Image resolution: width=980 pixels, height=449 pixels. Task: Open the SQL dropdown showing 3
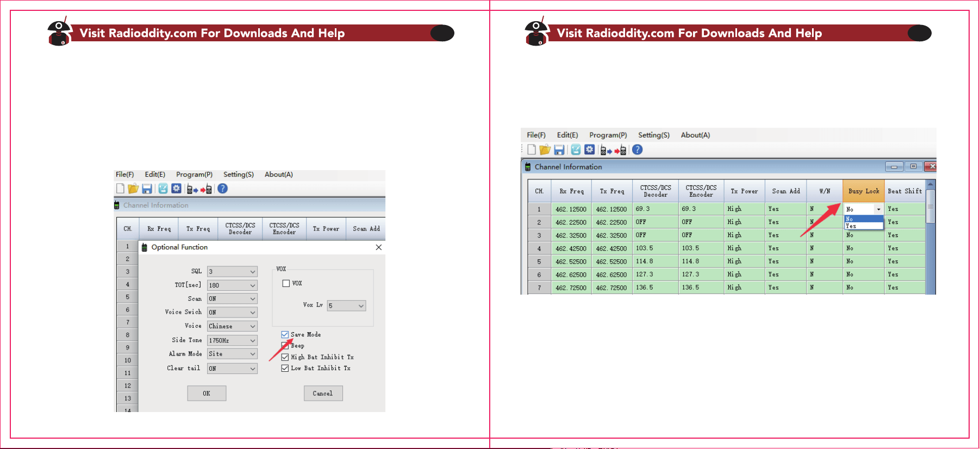pyautogui.click(x=232, y=271)
